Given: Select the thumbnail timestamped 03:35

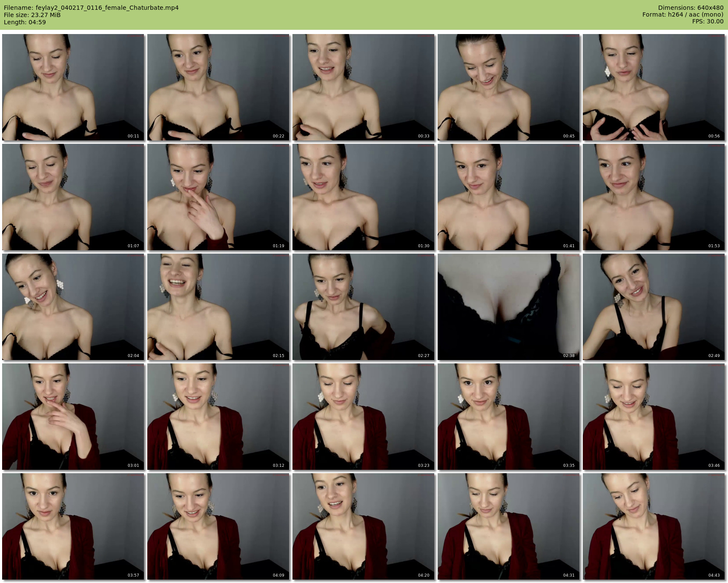Looking at the screenshot, I should click(x=509, y=417).
